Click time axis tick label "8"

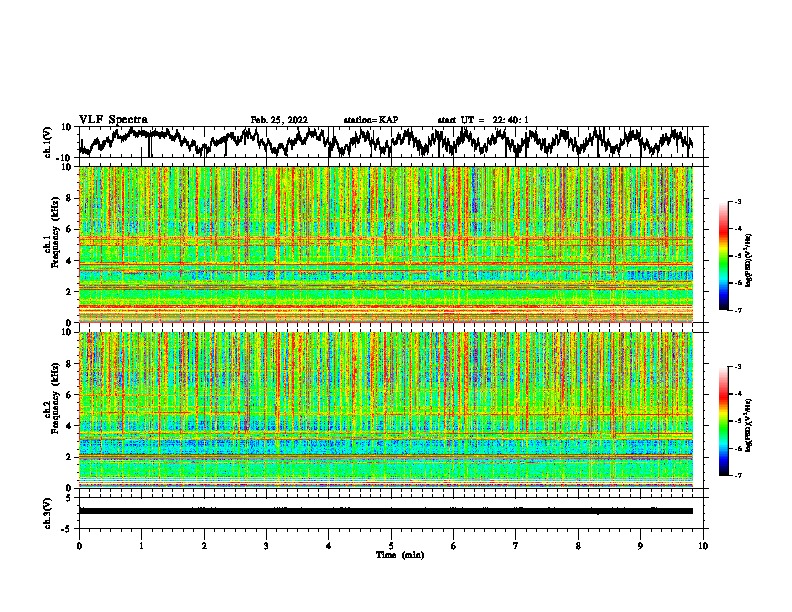tap(578, 546)
